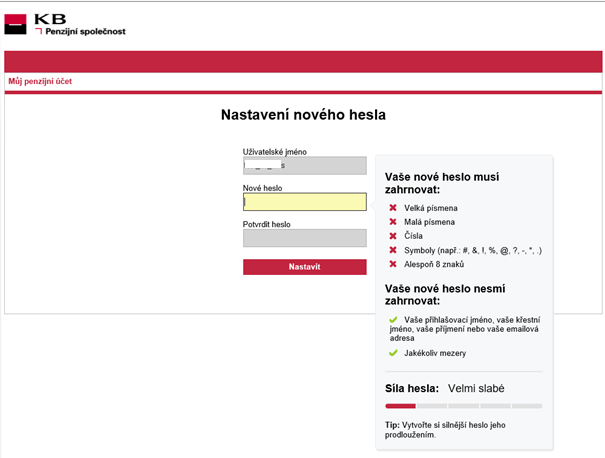Screen dimensions: 605x458
Task: Click into the Potvrdit heslo field
Action: click(x=304, y=238)
